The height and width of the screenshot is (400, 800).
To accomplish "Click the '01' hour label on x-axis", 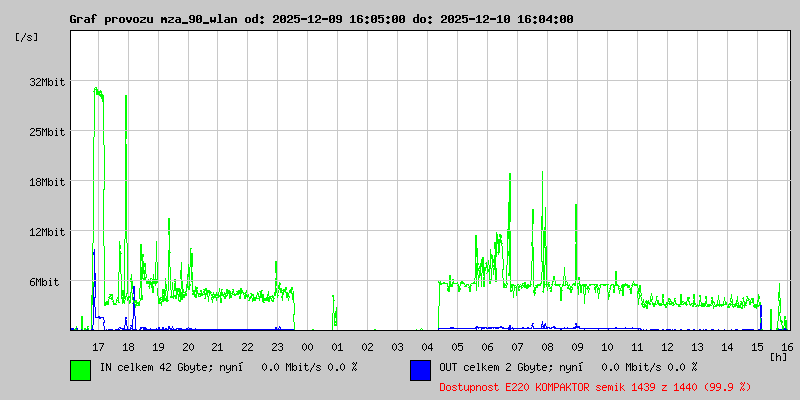I will (x=337, y=347).
